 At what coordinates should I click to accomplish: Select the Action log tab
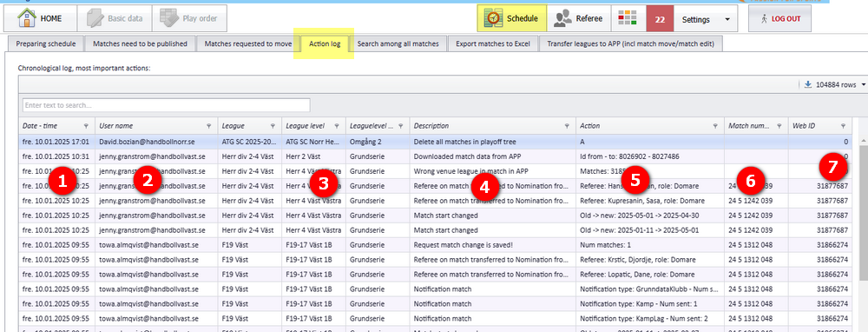(325, 43)
